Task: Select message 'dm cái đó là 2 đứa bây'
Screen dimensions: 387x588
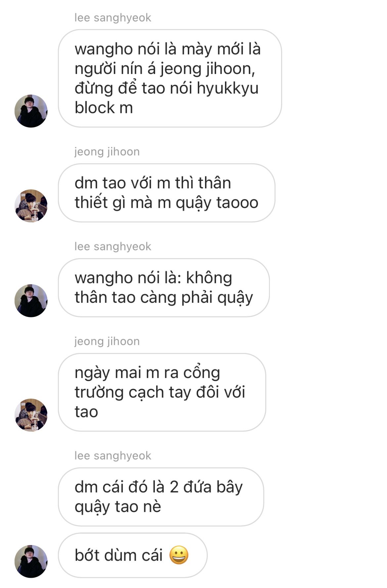Action: click(x=161, y=497)
